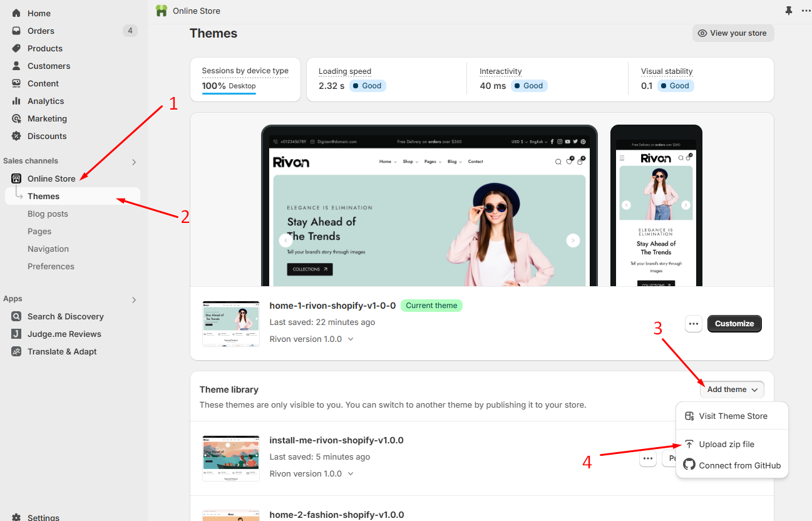Click the Theme library heading
The height and width of the screenshot is (521, 812).
229,389
